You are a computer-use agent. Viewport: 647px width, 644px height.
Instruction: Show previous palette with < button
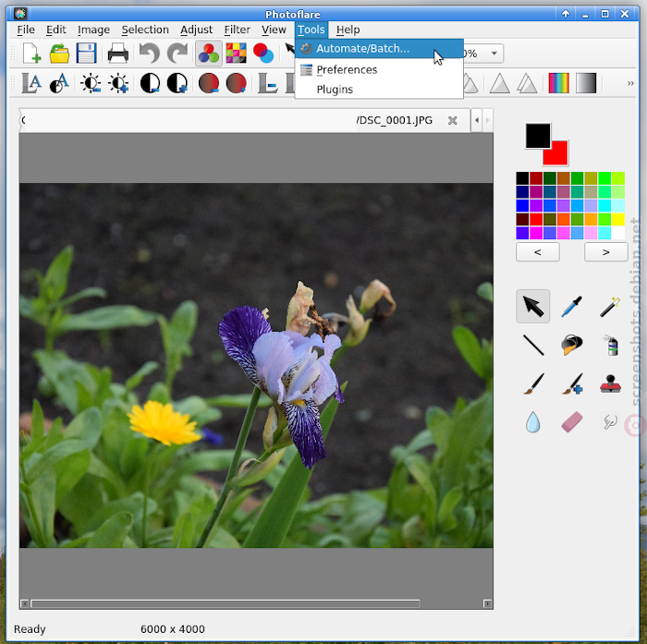[538, 251]
